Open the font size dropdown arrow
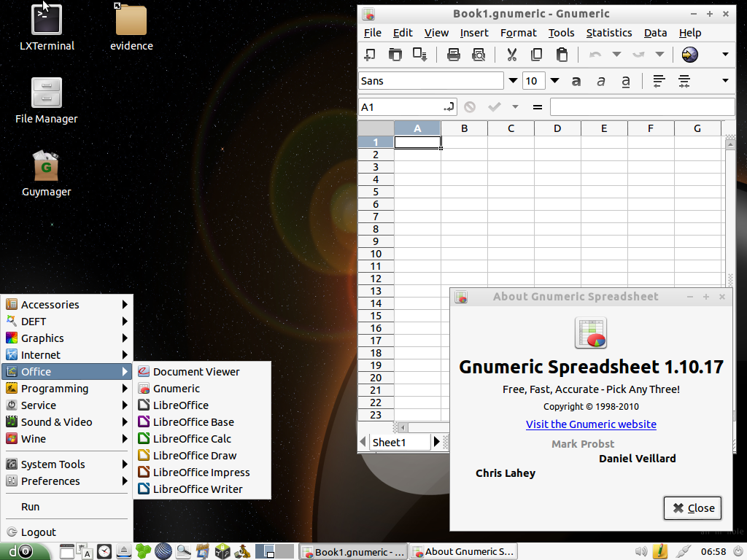The width and height of the screenshot is (747, 560). click(x=554, y=81)
